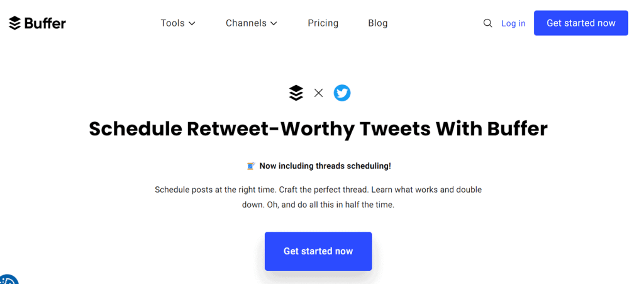
Task: Open the Channels menu label
Action: [246, 23]
